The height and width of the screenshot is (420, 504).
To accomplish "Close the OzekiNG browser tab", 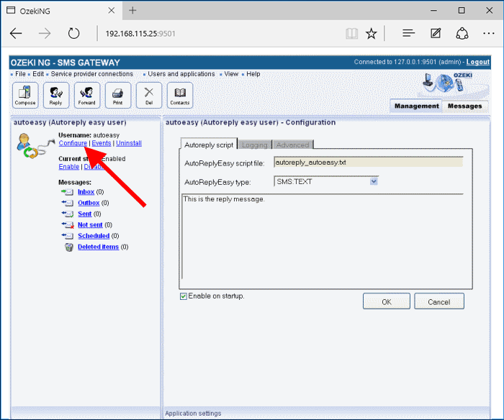I will coord(112,11).
